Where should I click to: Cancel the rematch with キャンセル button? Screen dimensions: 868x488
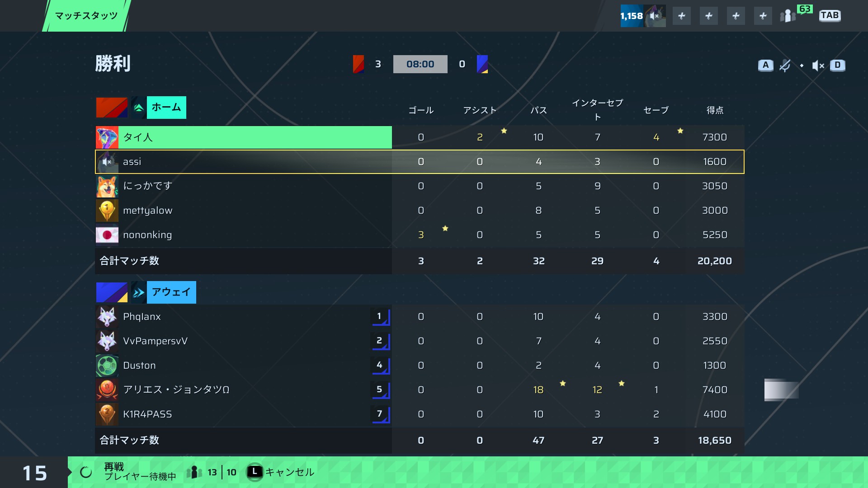[280, 472]
